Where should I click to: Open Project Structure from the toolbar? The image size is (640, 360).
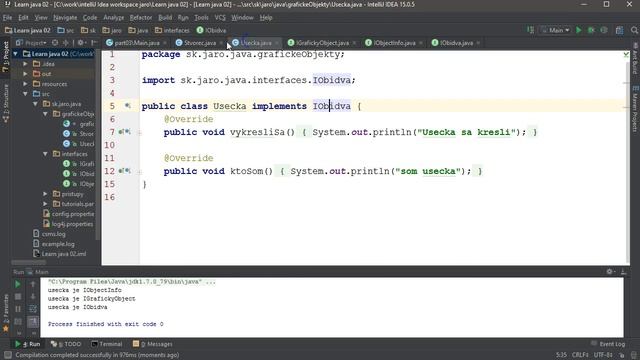coord(619,30)
